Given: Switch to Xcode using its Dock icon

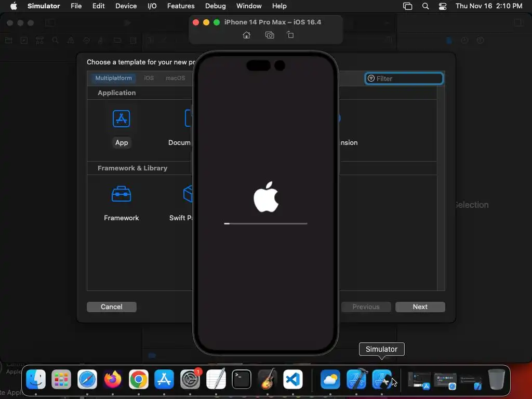Looking at the screenshot, I should (x=356, y=379).
